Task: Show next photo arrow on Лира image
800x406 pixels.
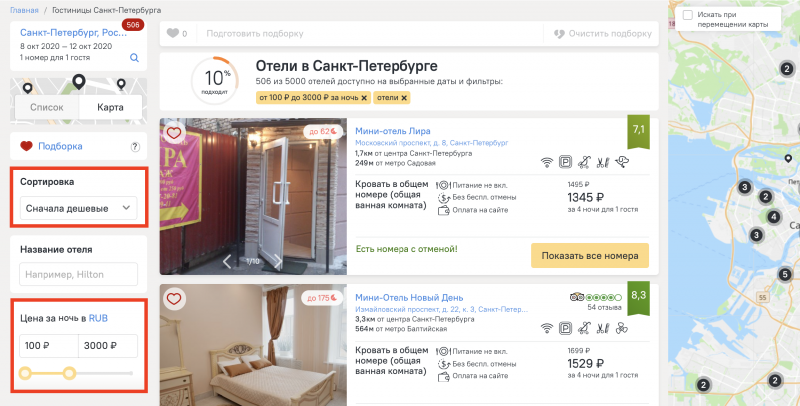Action: tap(278, 261)
